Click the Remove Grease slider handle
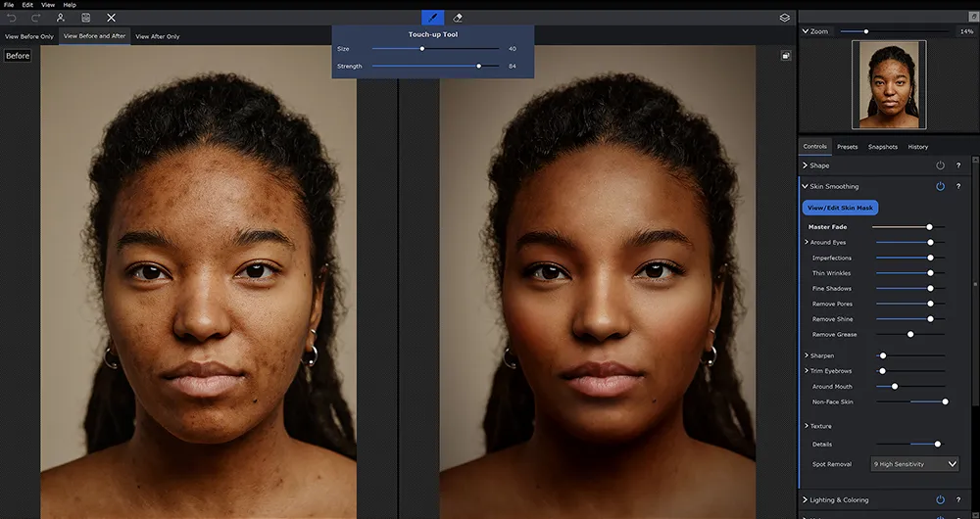Screen dimensions: 980x519 pyautogui.click(x=910, y=335)
